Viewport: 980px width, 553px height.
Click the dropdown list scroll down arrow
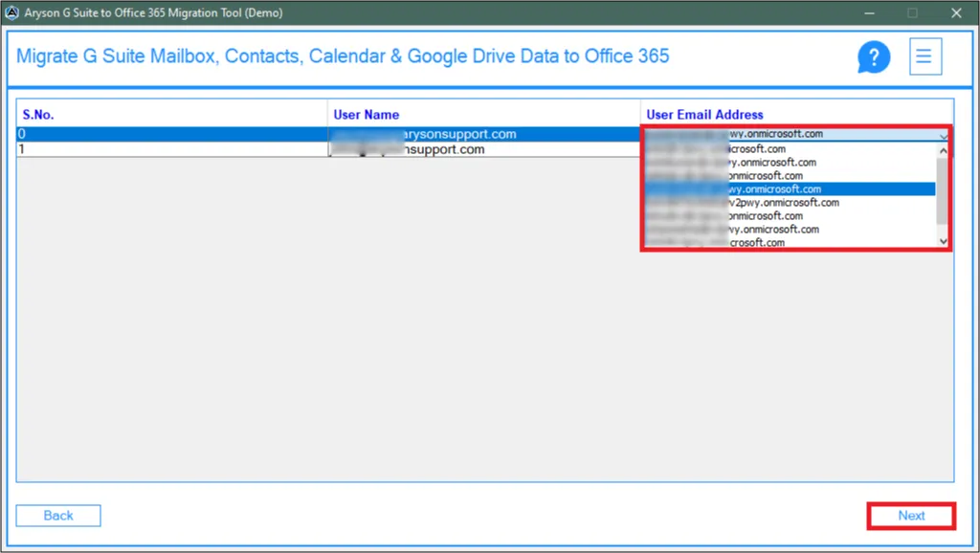[x=943, y=241]
